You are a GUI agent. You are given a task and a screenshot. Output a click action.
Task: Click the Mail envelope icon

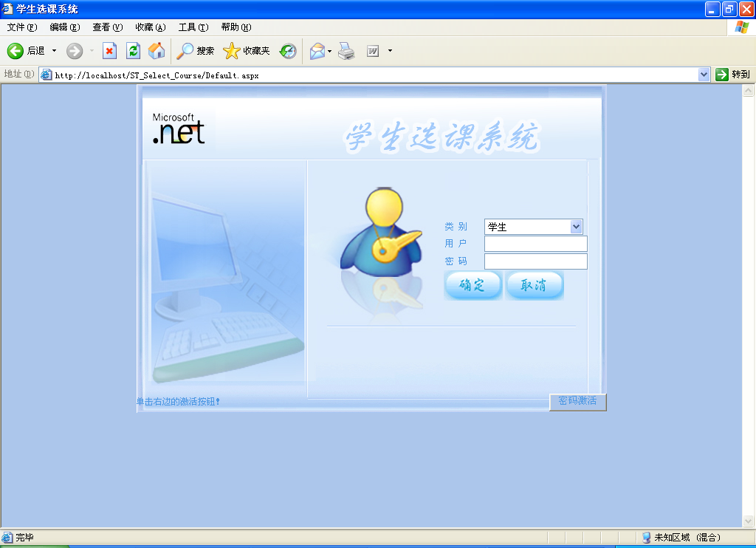(317, 51)
